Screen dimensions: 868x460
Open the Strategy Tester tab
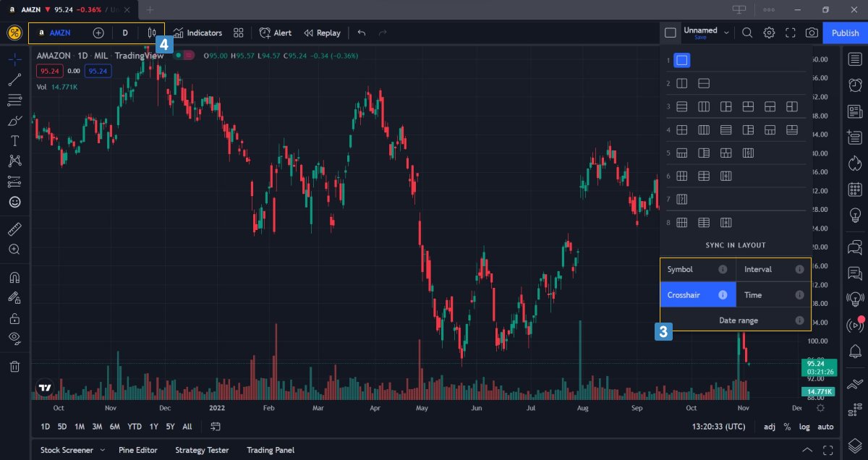coord(202,450)
